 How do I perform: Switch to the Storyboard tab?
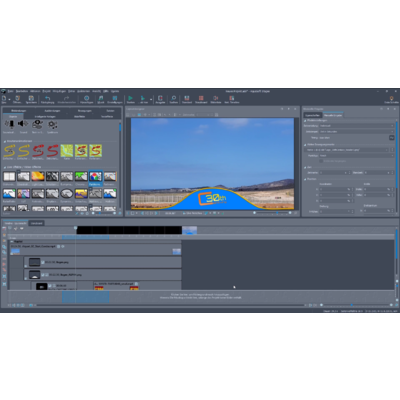pos(37,223)
